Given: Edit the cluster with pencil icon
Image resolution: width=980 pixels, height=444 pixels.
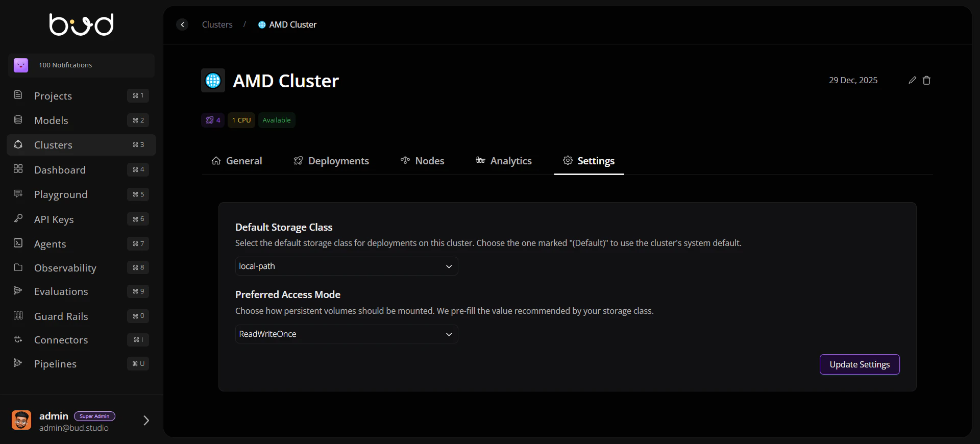Looking at the screenshot, I should tap(912, 80).
